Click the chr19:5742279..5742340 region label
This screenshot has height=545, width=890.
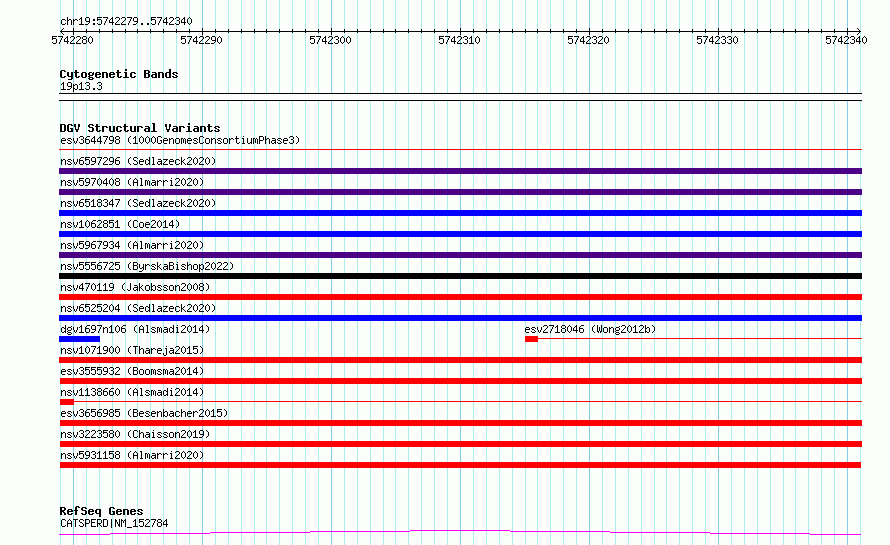click(126, 21)
